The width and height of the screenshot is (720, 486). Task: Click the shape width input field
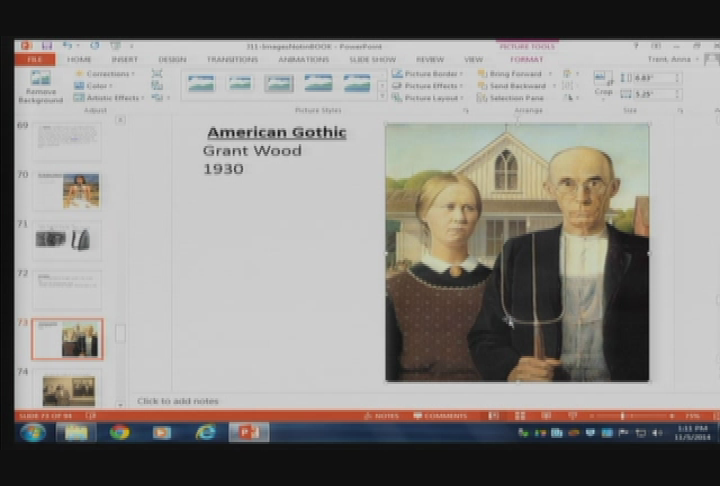[x=656, y=94]
